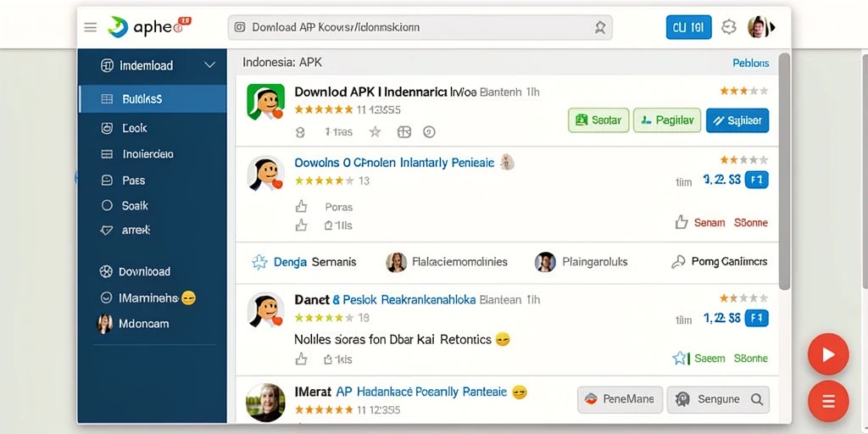The width and height of the screenshot is (868, 434).
Task: Click the red play floating button
Action: point(828,354)
